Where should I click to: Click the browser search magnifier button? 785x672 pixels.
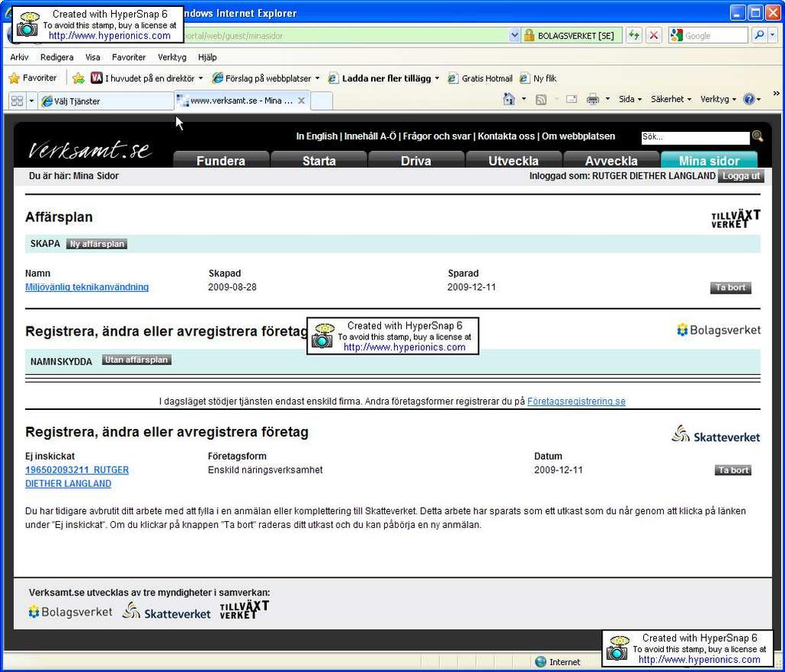click(759, 35)
